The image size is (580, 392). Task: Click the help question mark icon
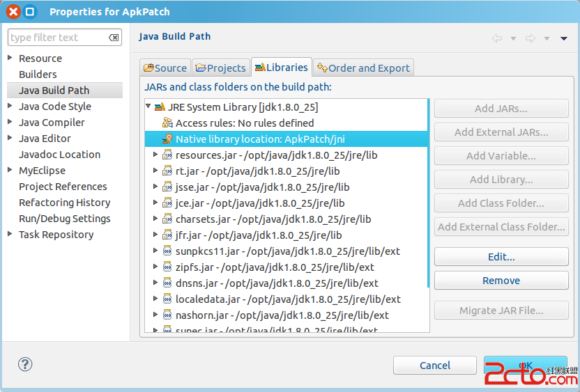click(x=25, y=364)
